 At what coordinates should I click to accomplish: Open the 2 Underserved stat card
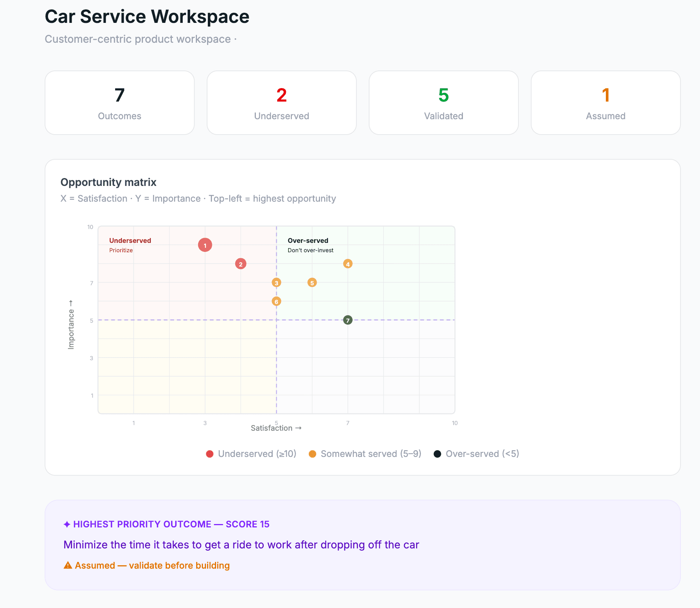pos(282,103)
